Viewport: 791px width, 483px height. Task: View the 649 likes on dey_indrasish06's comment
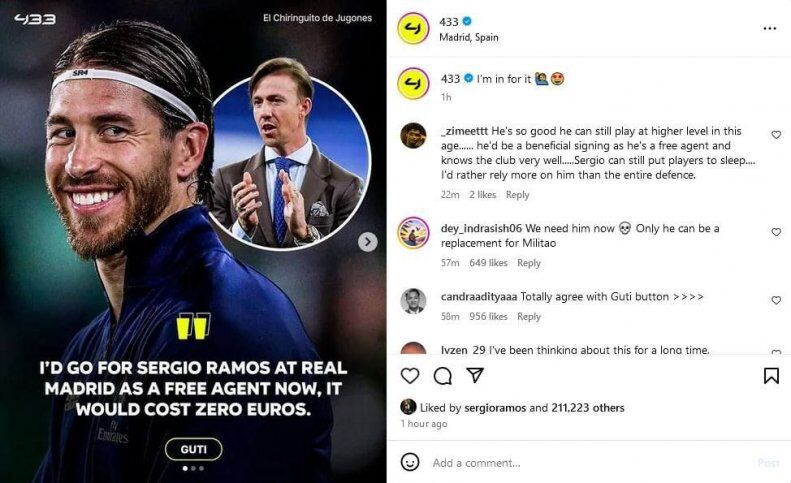(488, 263)
